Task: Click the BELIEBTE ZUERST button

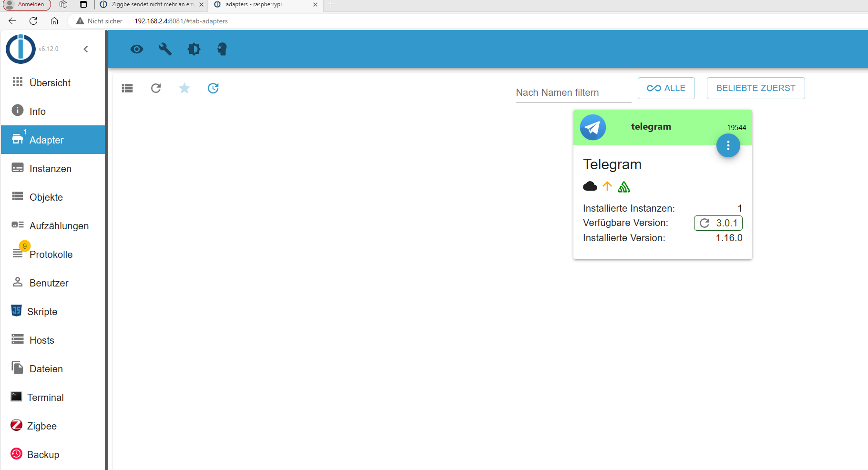Action: coord(756,88)
